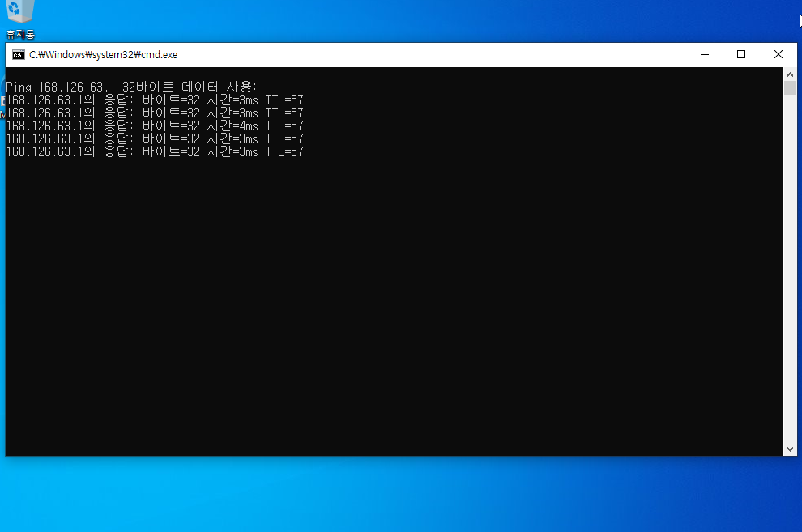Click the 'Ping 168.126.63.1 32바이트 데이터 사용:' line
This screenshot has width=802, height=532.
tap(131, 87)
